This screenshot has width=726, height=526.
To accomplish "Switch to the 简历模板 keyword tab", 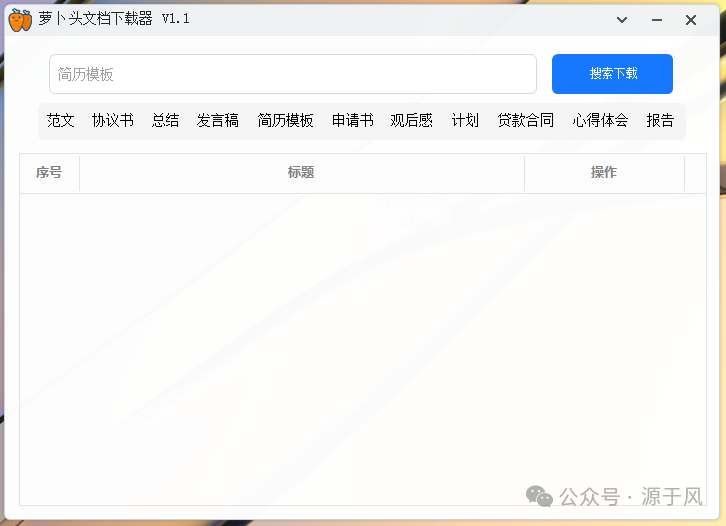I will [x=285, y=120].
